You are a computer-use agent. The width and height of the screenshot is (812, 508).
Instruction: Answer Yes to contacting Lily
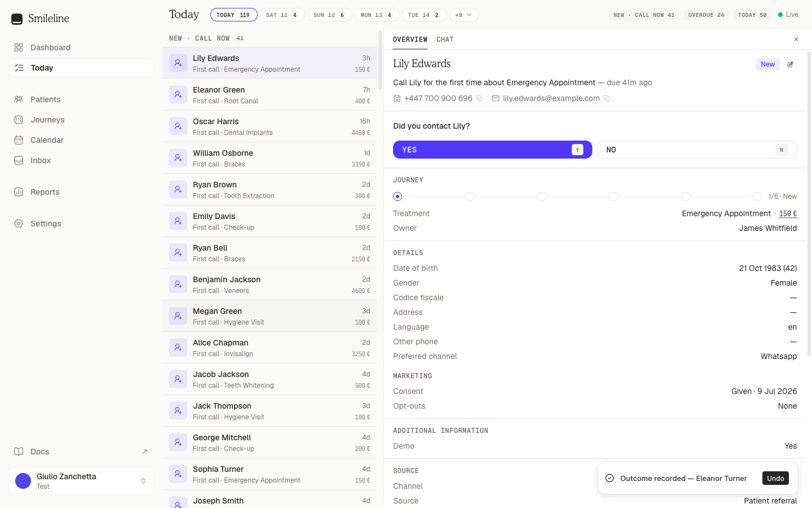pyautogui.click(x=493, y=150)
